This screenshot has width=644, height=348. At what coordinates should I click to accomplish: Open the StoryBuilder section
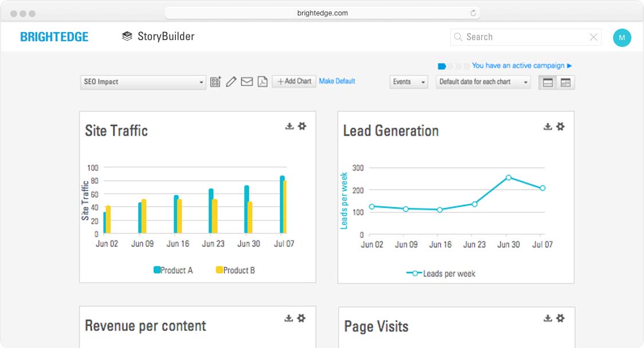(158, 37)
